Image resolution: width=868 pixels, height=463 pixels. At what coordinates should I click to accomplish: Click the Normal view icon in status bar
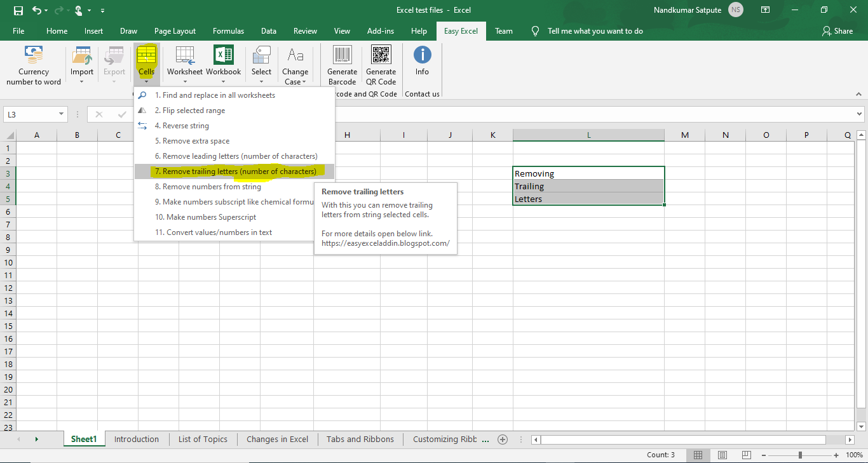[698, 455]
